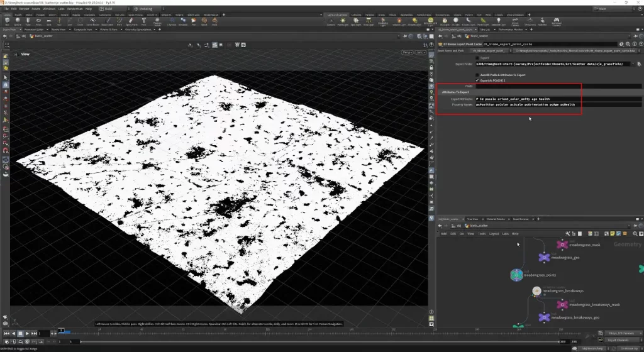644x352 pixels.
Task: Click the meadowgrass_mask node icon
Action: [562, 245]
